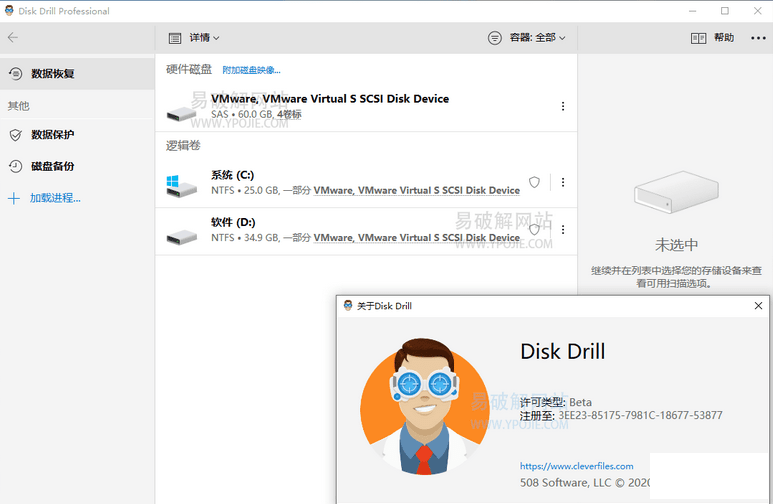Open the 详情 view dropdown

click(x=204, y=37)
